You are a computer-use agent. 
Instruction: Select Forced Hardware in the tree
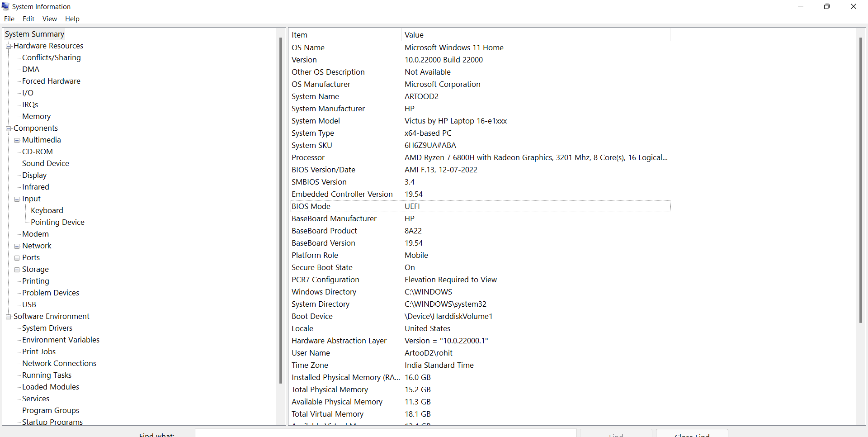[x=51, y=81]
